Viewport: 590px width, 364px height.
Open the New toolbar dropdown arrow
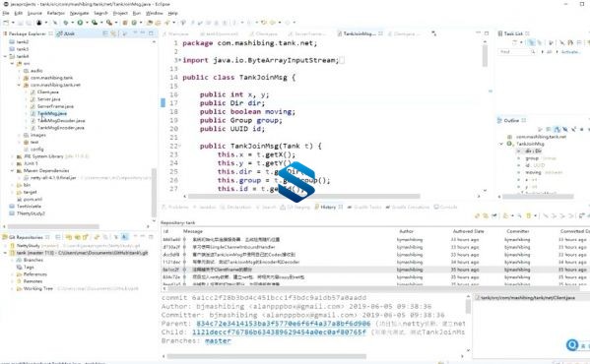tap(13, 23)
